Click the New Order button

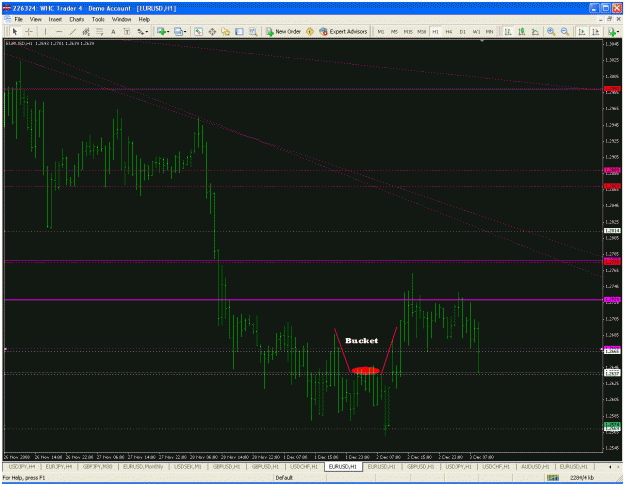283,31
